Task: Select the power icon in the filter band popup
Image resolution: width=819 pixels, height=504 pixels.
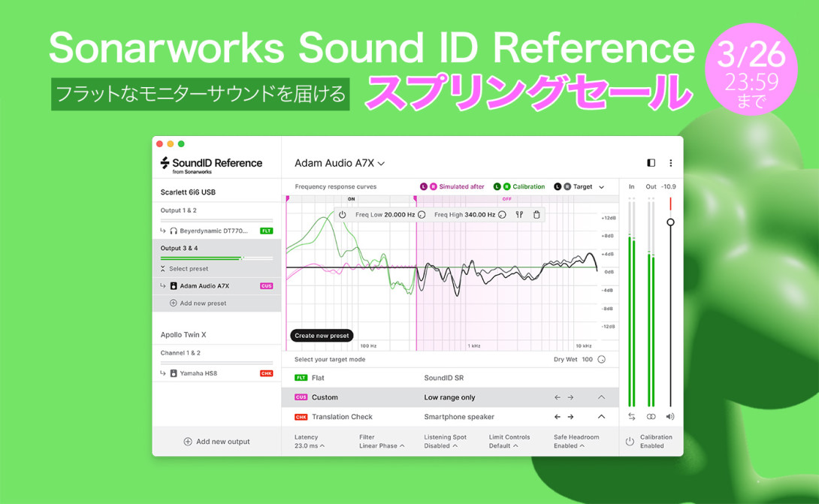Action: tap(343, 215)
